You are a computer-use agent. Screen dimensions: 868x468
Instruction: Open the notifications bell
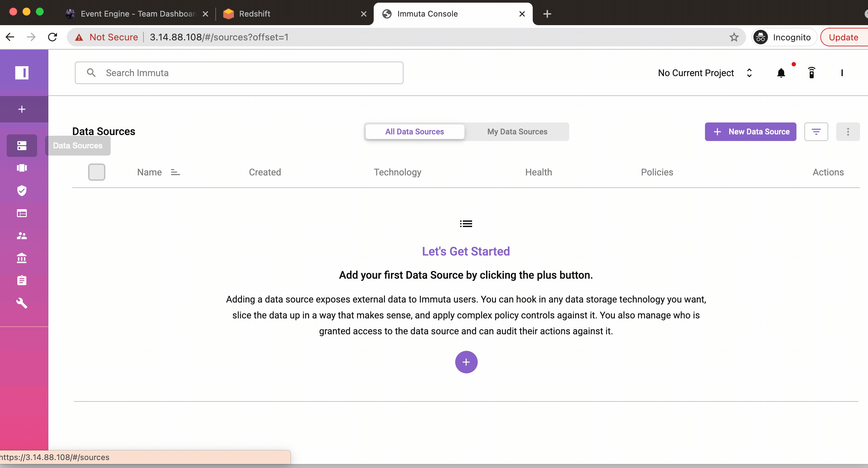(x=781, y=73)
